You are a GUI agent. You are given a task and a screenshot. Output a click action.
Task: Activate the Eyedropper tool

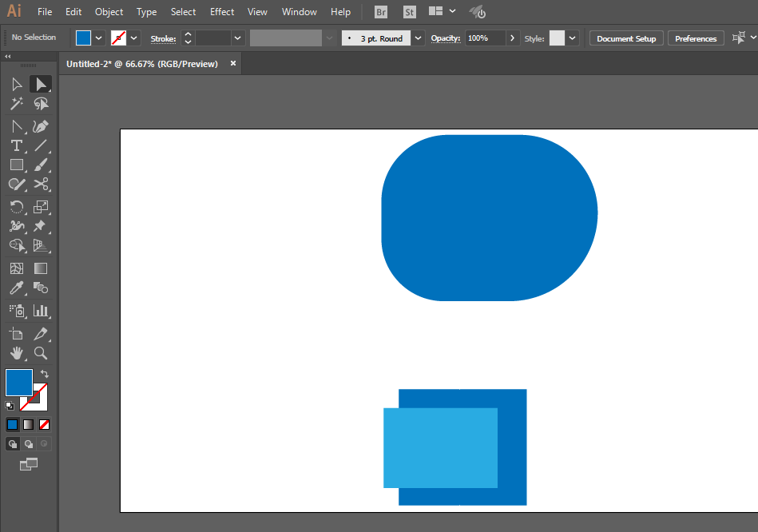(x=16, y=288)
